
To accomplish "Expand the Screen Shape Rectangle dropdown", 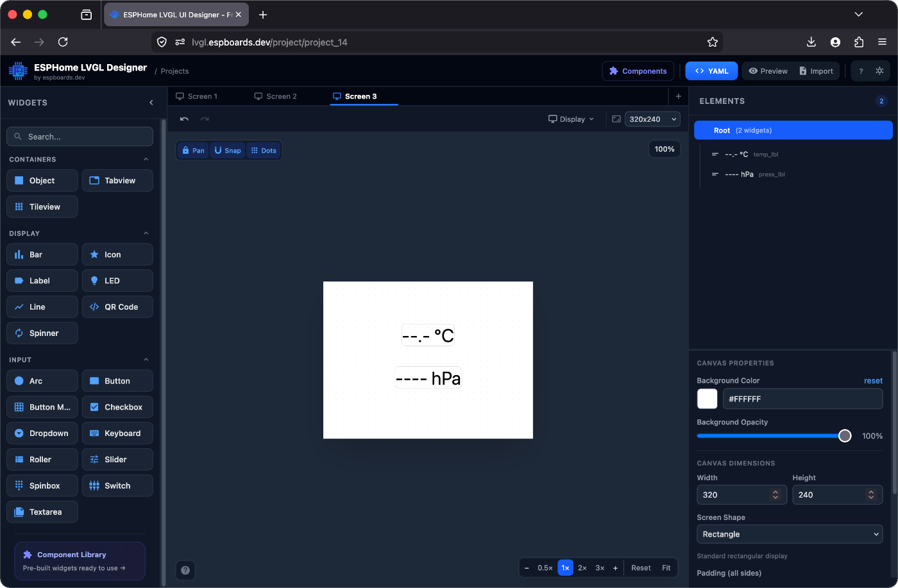I will [x=790, y=534].
